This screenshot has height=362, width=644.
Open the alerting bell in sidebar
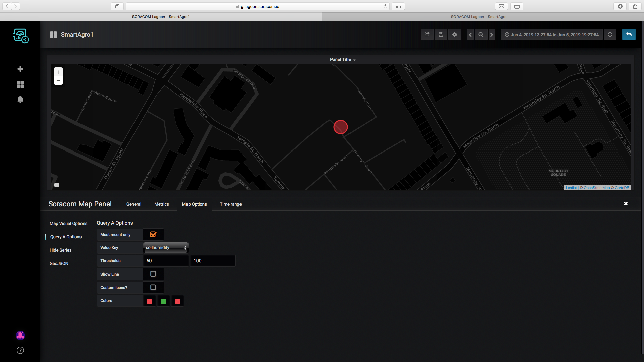[20, 99]
